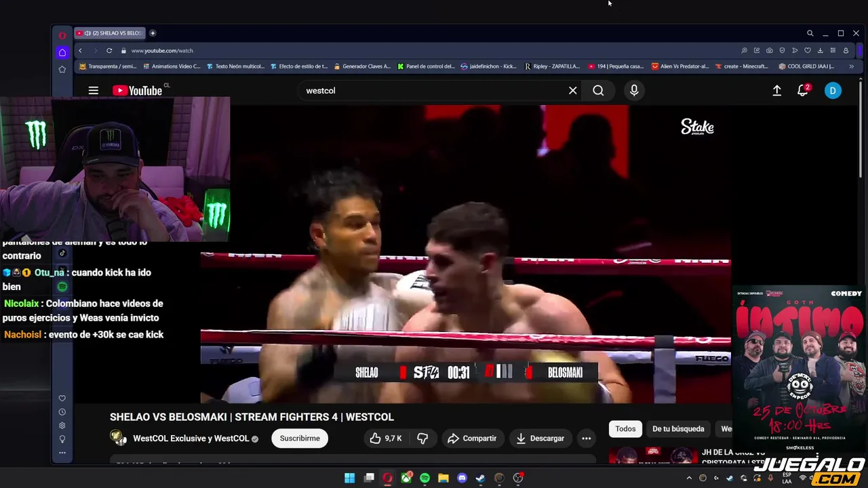
Task: Open Steam from the taskbar
Action: pyautogui.click(x=481, y=478)
